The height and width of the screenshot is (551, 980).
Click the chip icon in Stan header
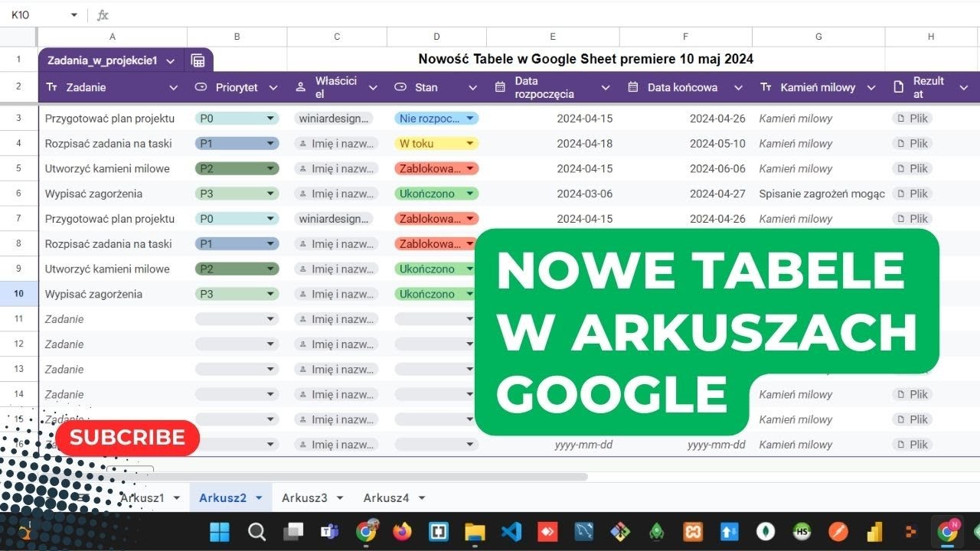pyautogui.click(x=400, y=87)
